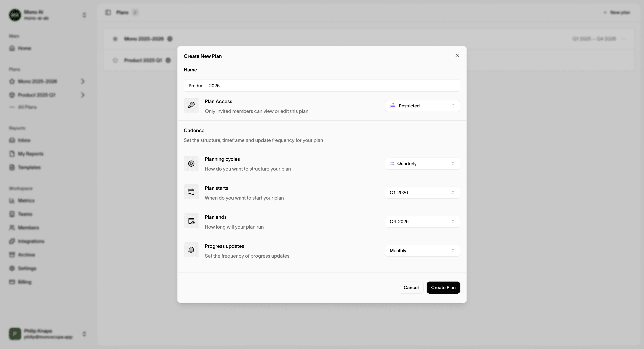
Task: Open Templates in the sidebar
Action: (x=29, y=167)
